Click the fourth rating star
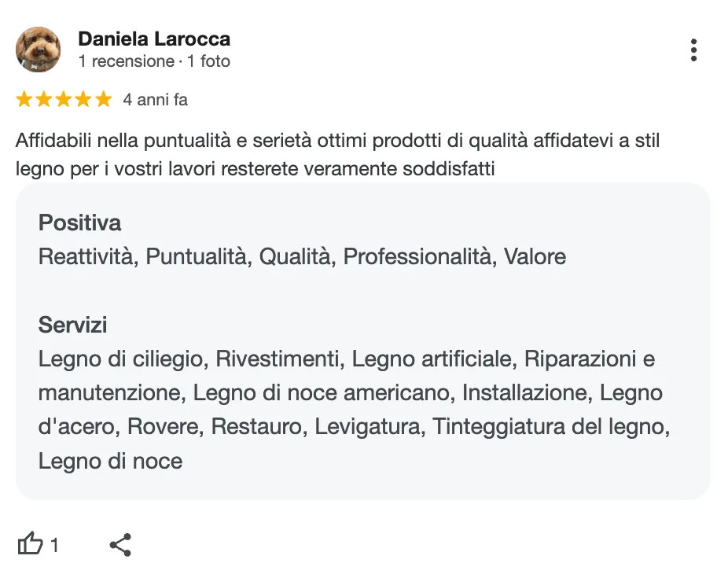This screenshot has height=563, width=728. (83, 100)
